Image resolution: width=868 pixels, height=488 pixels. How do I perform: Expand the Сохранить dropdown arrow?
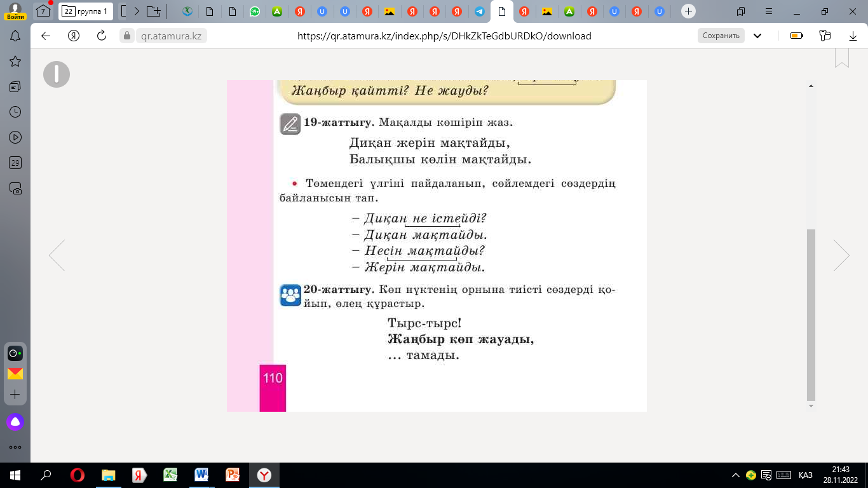pos(757,36)
